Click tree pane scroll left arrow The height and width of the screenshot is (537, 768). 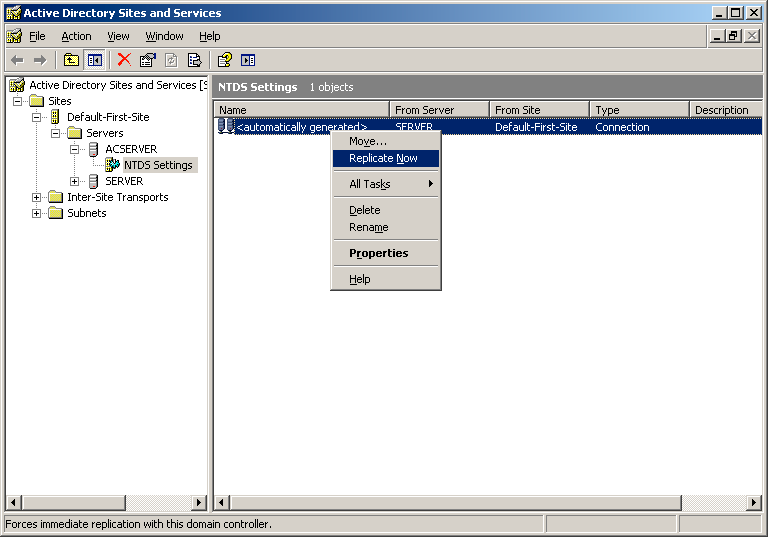coord(13,502)
